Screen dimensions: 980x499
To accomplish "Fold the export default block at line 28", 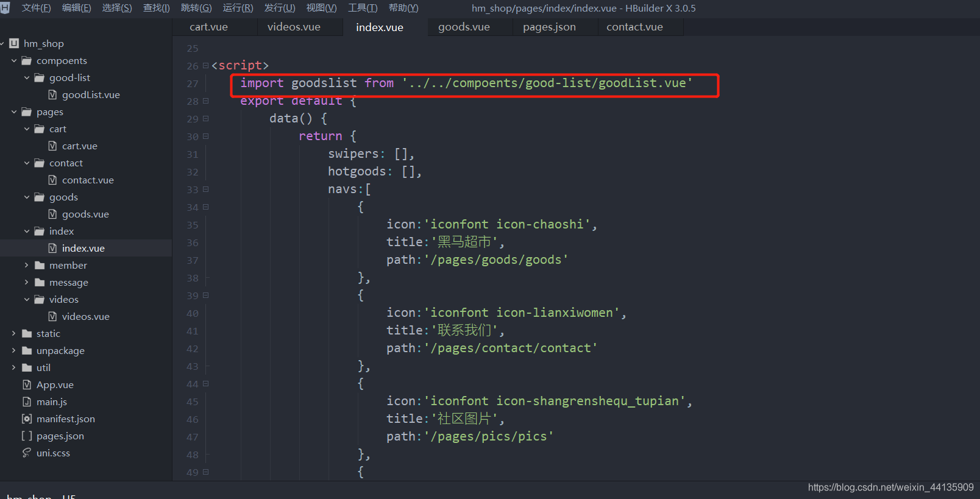I will point(205,101).
